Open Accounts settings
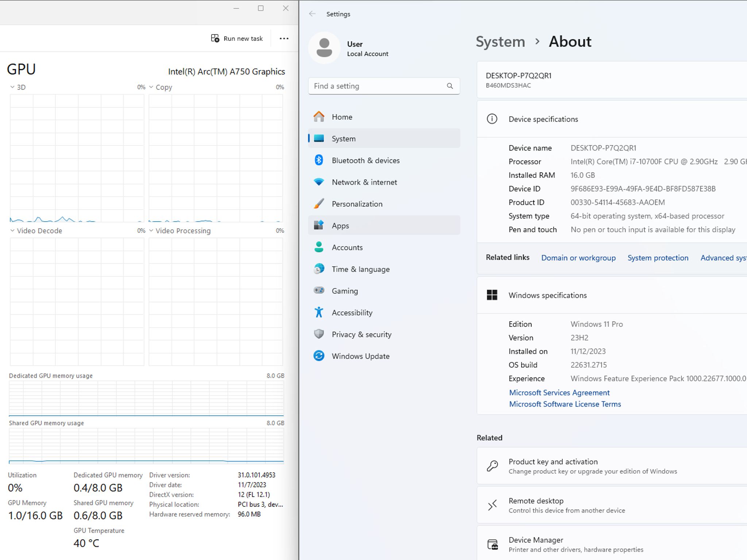The height and width of the screenshot is (560, 747). click(384, 248)
